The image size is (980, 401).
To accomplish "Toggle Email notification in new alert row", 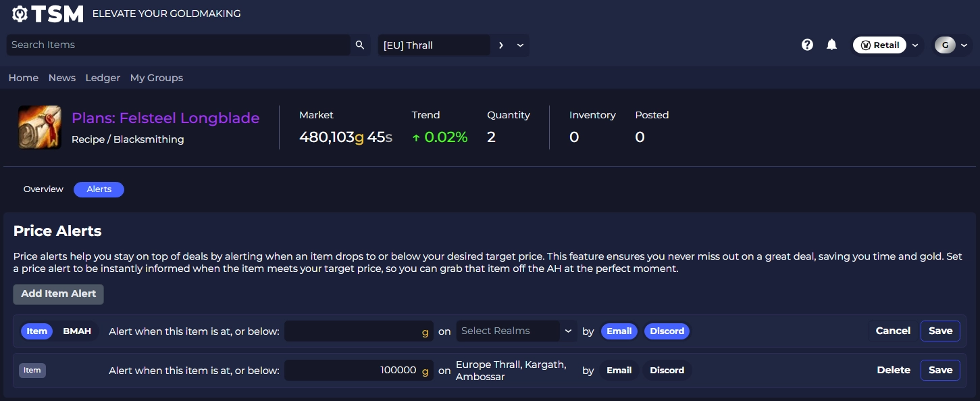I will 619,331.
